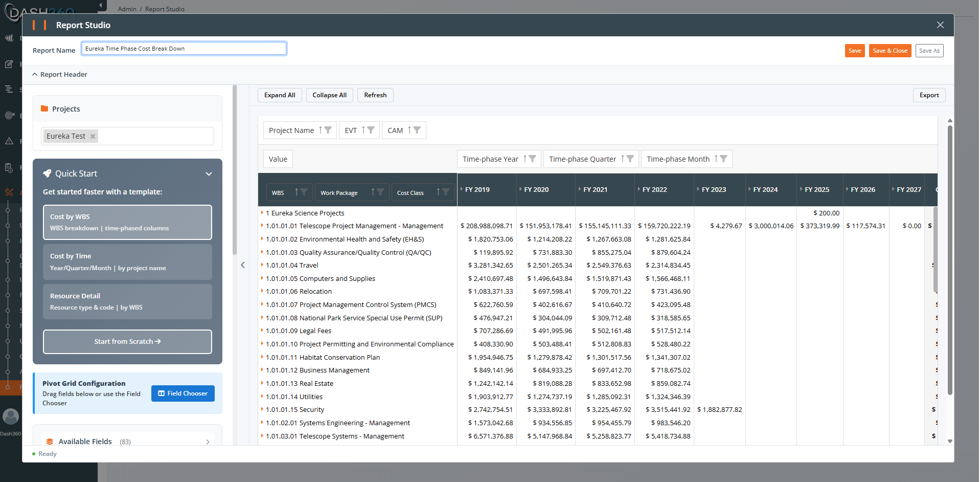Click the Time-phase Year sort arrow
980x482 pixels.
(525, 159)
